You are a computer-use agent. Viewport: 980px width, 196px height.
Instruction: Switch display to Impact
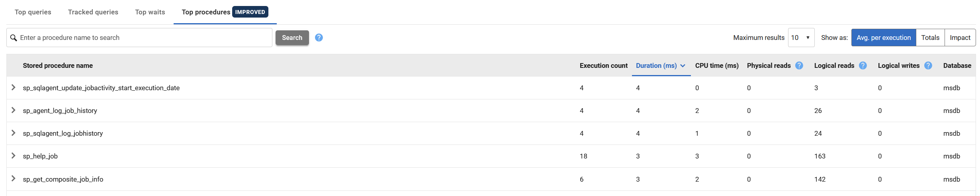(x=960, y=38)
